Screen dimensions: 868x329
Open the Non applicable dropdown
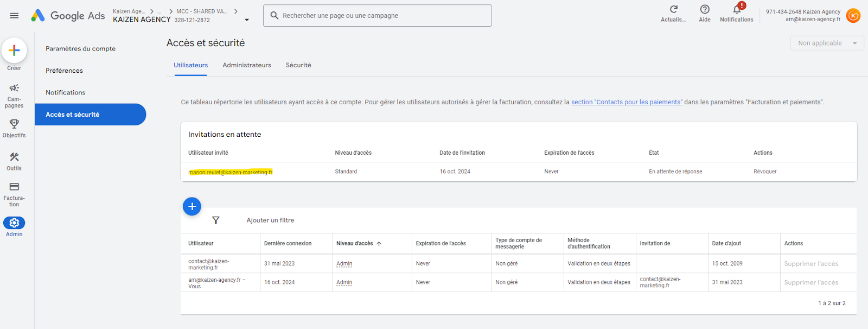click(x=827, y=43)
